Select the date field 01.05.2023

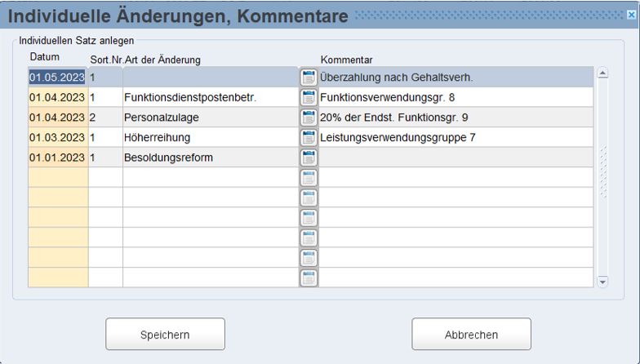57,78
